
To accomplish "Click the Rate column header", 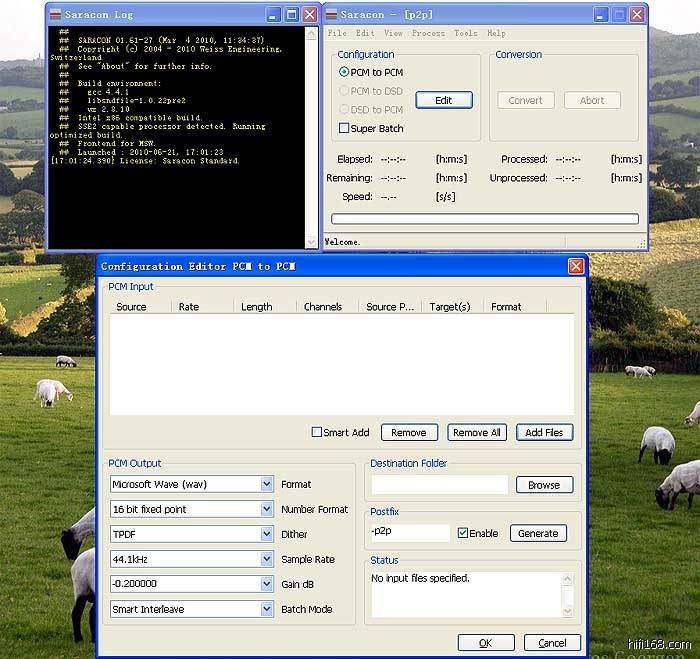I will tap(189, 307).
